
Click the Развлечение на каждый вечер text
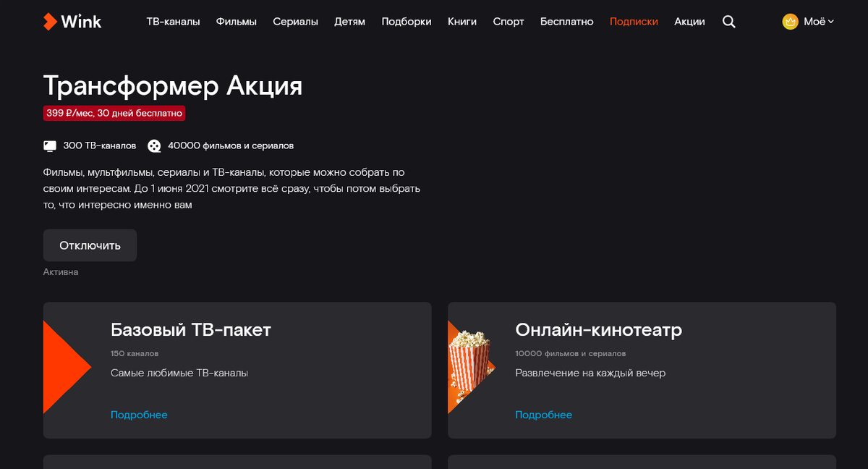click(590, 373)
